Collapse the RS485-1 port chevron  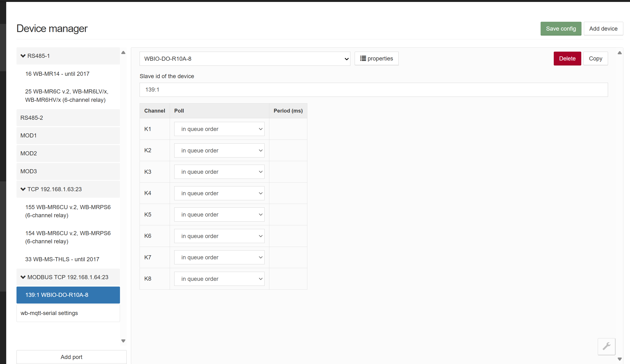click(x=23, y=56)
